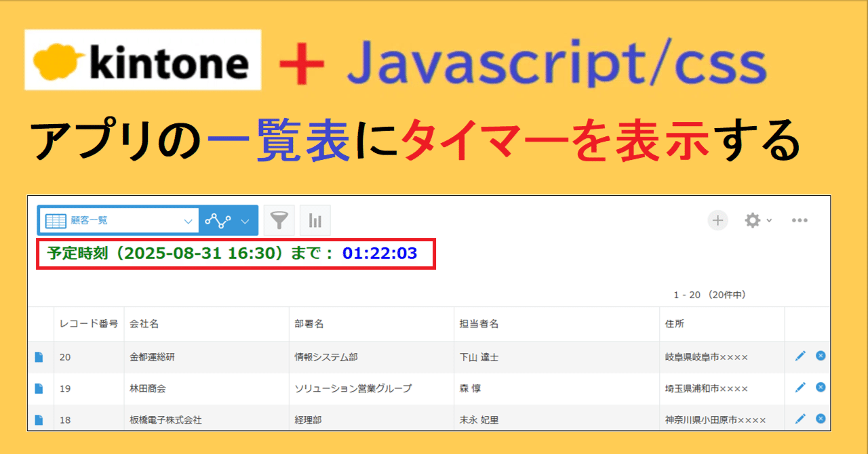This screenshot has width=868, height=454.
Task: Select the 情報システム部 cell
Action: [x=372, y=357]
